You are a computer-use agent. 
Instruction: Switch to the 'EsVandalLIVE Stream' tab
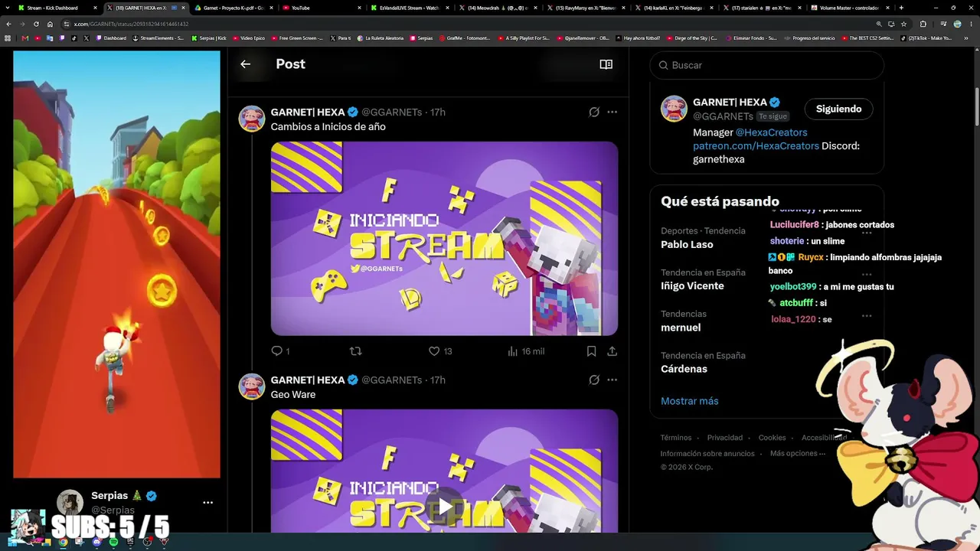tap(410, 8)
